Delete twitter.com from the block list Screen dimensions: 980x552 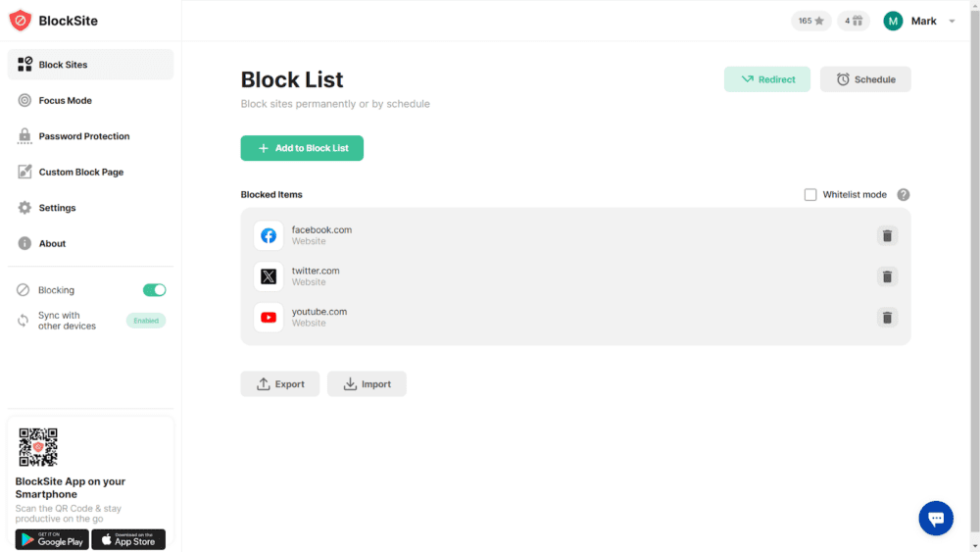coord(887,276)
